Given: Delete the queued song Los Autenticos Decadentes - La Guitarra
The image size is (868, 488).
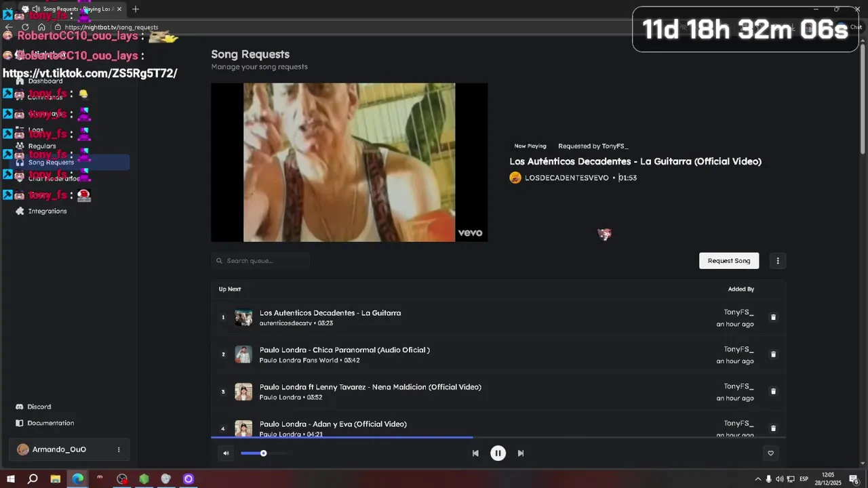Looking at the screenshot, I should (x=773, y=317).
